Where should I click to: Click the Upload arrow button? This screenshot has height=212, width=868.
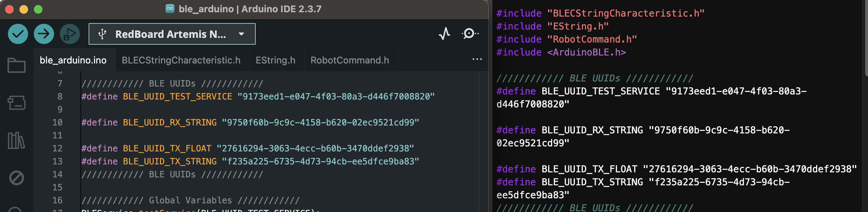(x=44, y=34)
